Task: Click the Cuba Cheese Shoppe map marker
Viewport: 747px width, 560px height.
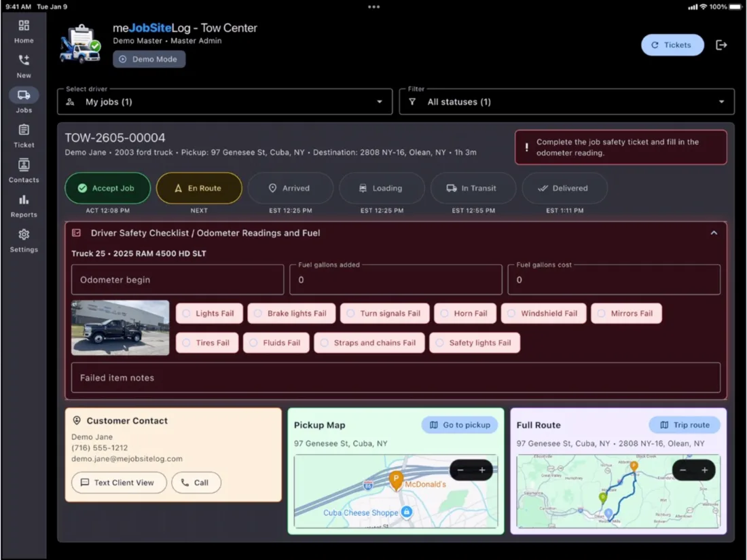Action: pos(406,512)
